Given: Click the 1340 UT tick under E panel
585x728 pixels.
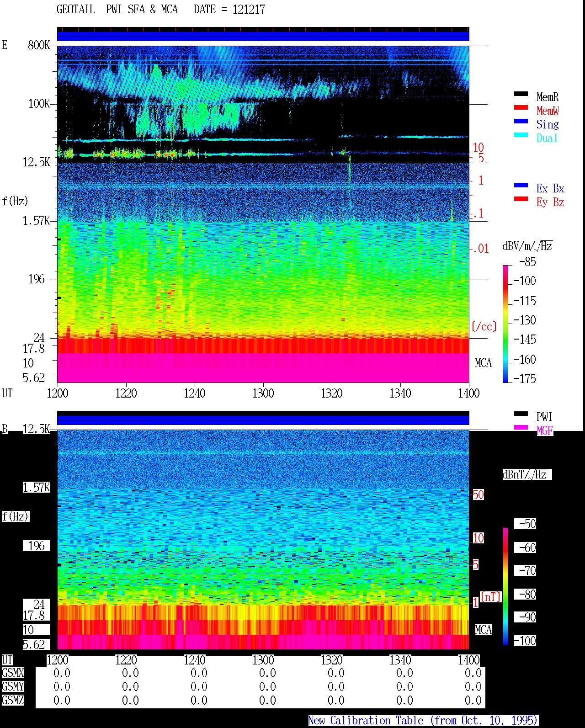Looking at the screenshot, I should [x=400, y=393].
